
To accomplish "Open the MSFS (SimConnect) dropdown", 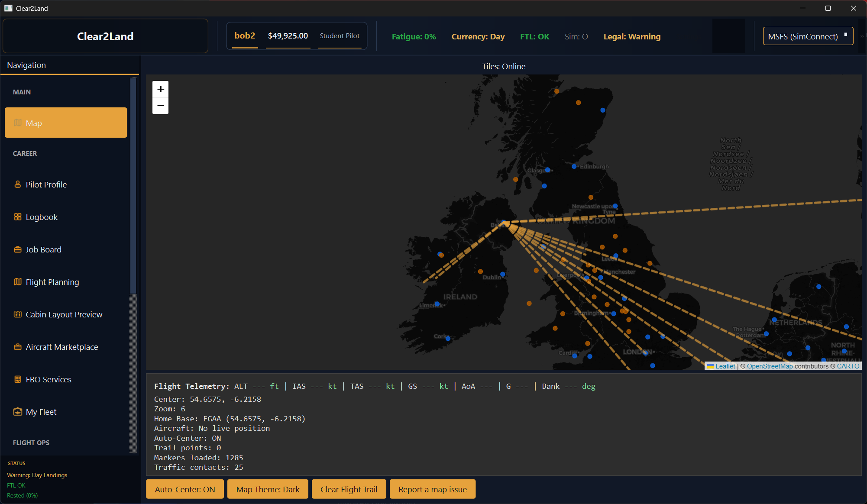I will click(808, 36).
